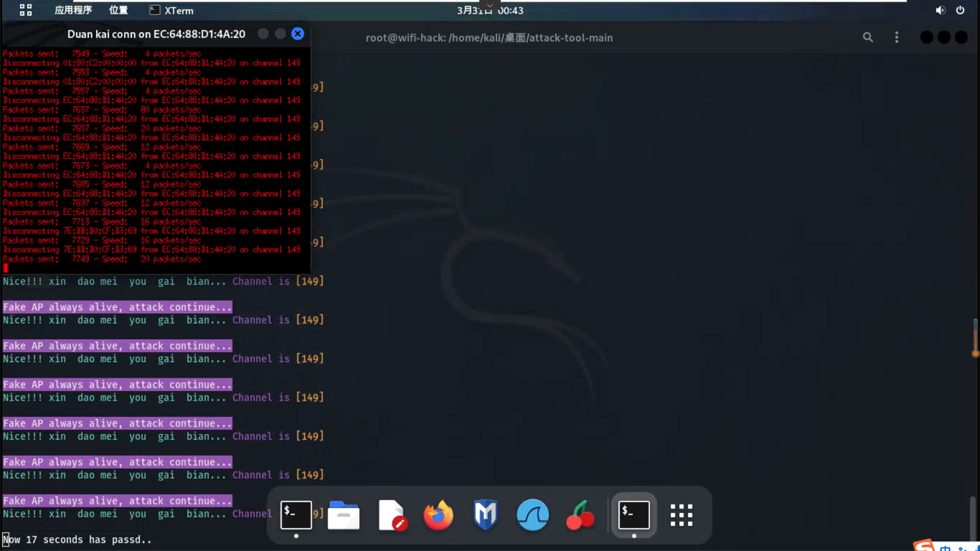Expand the chevron next to the clock
Screen dimensions: 980x551
tap(489, 5)
